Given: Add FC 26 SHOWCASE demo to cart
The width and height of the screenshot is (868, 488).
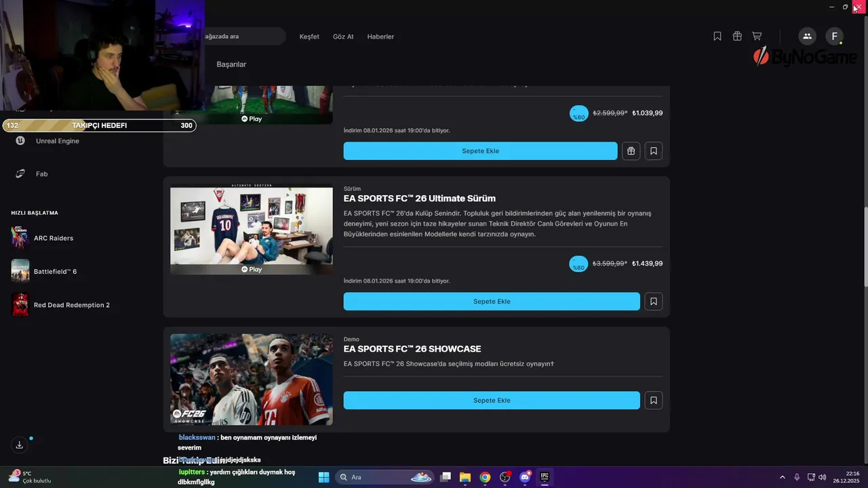Looking at the screenshot, I should pos(492,401).
